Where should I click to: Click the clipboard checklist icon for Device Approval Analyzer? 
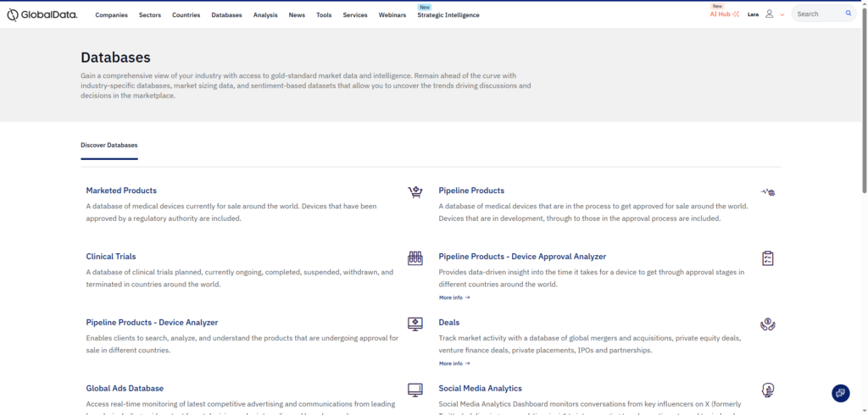pos(768,257)
